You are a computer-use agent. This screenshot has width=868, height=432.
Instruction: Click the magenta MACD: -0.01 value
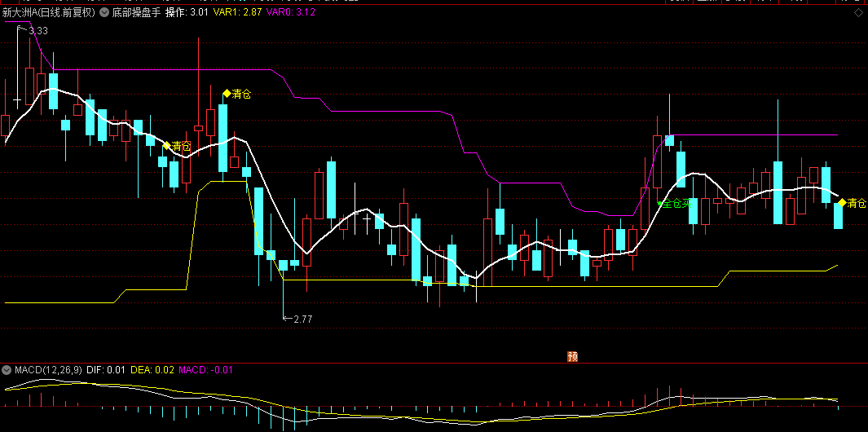205,369
